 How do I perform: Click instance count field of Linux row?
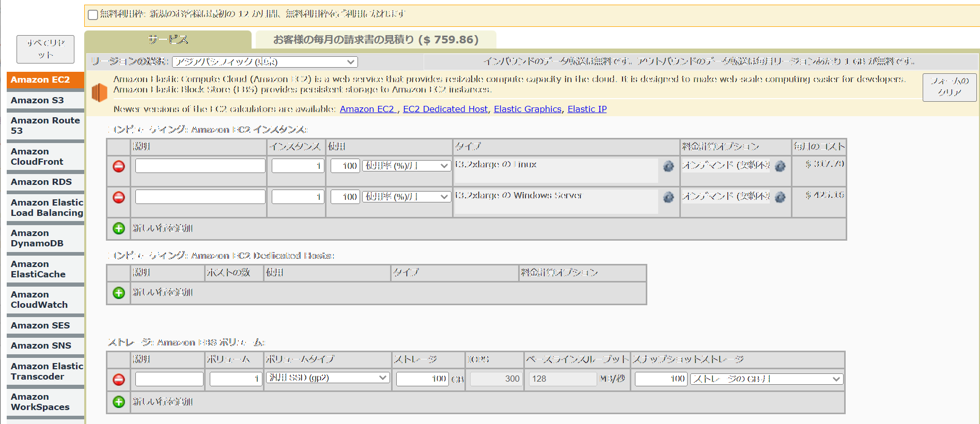click(298, 166)
